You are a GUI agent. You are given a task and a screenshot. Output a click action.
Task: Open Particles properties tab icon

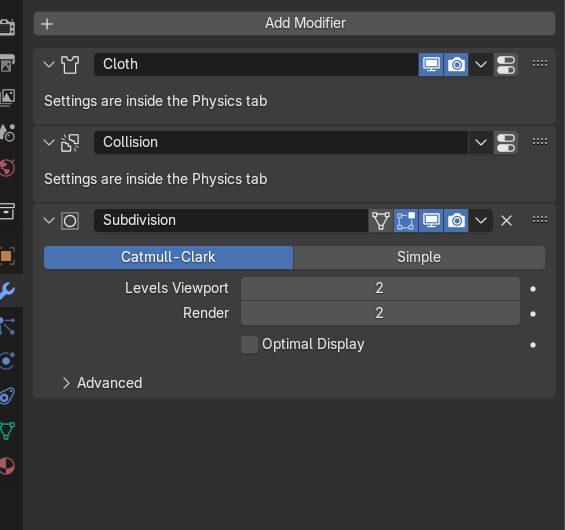pyautogui.click(x=8, y=326)
